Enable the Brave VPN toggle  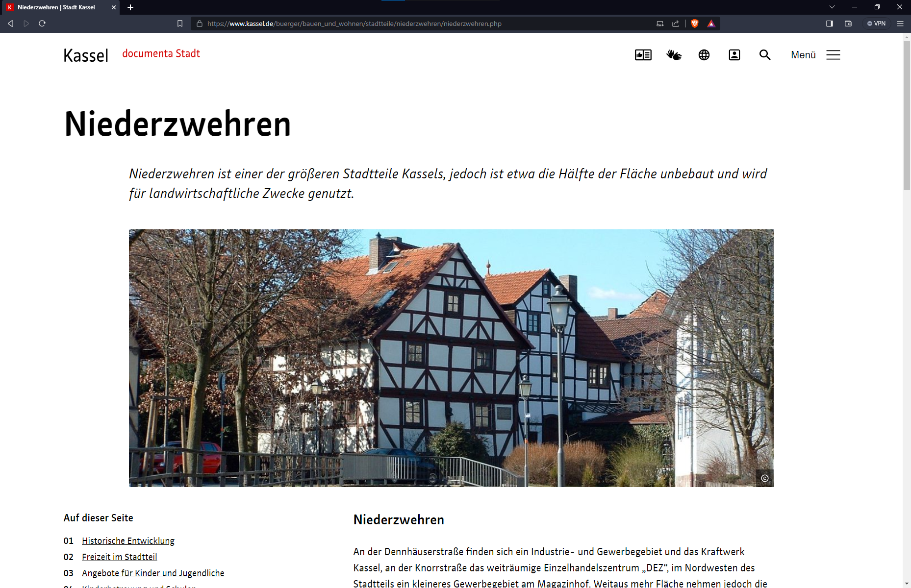pyautogui.click(x=876, y=23)
